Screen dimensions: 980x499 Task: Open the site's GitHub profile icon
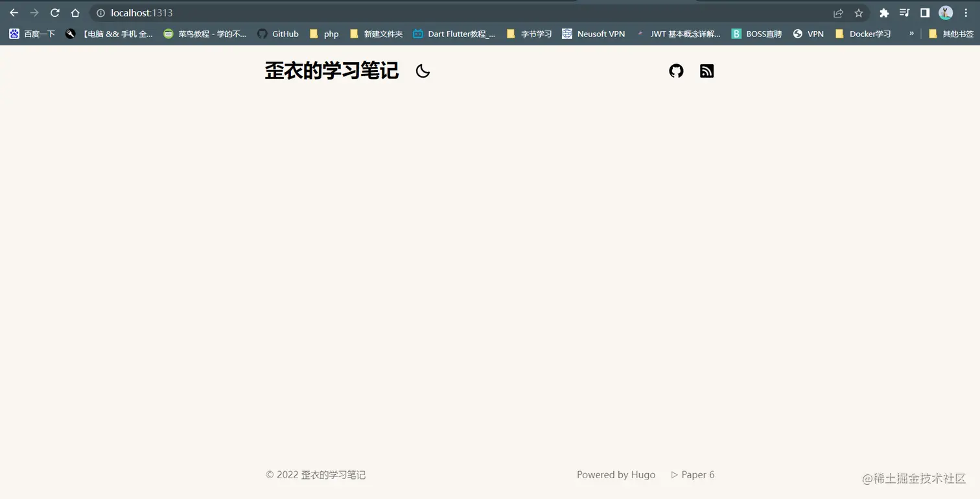tap(676, 71)
